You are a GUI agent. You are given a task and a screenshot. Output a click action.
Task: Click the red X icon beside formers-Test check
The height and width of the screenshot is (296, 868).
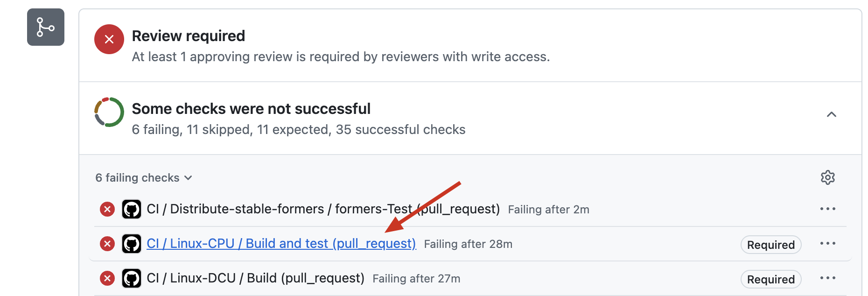tap(107, 209)
